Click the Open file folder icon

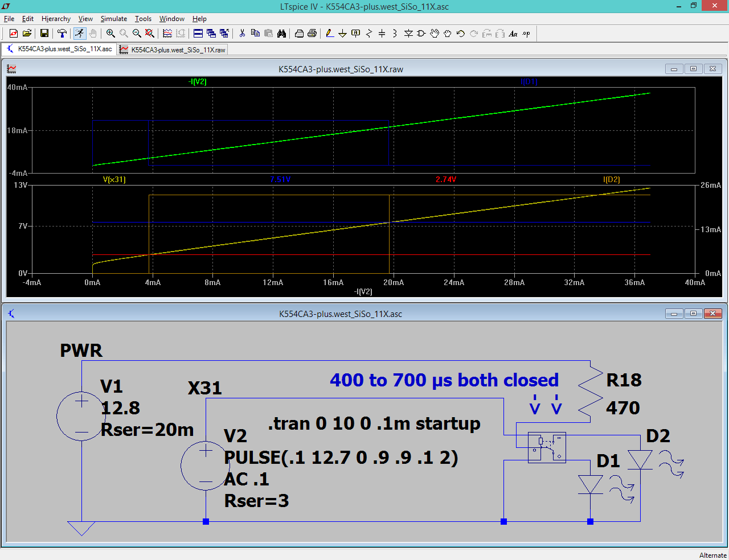click(x=27, y=34)
